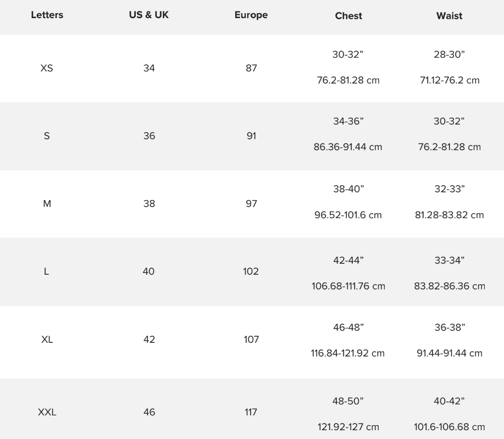Select the XXL size cell
Image resolution: width=504 pixels, height=439 pixels.
tap(47, 412)
